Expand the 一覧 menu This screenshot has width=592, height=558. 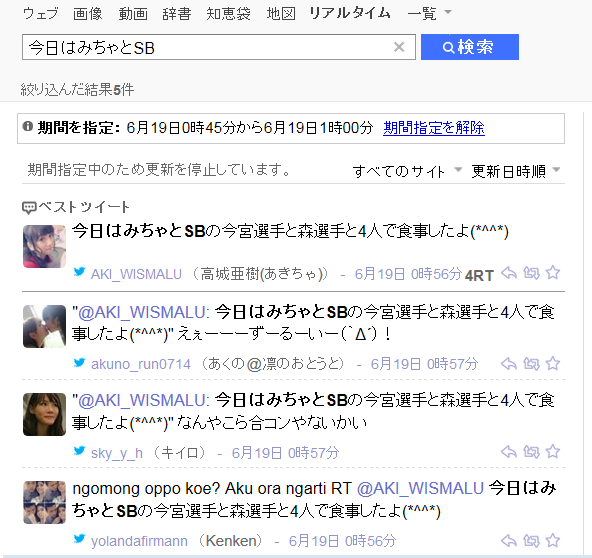(x=429, y=14)
